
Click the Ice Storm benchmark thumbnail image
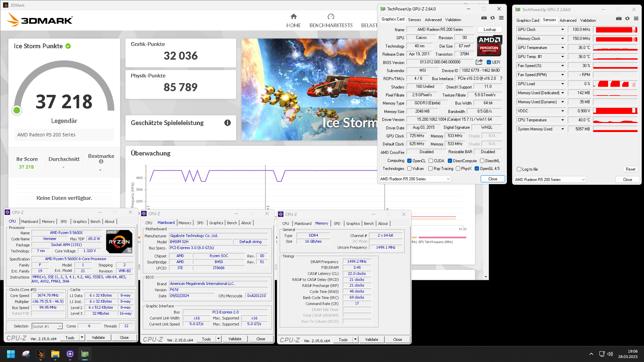coord(309,89)
